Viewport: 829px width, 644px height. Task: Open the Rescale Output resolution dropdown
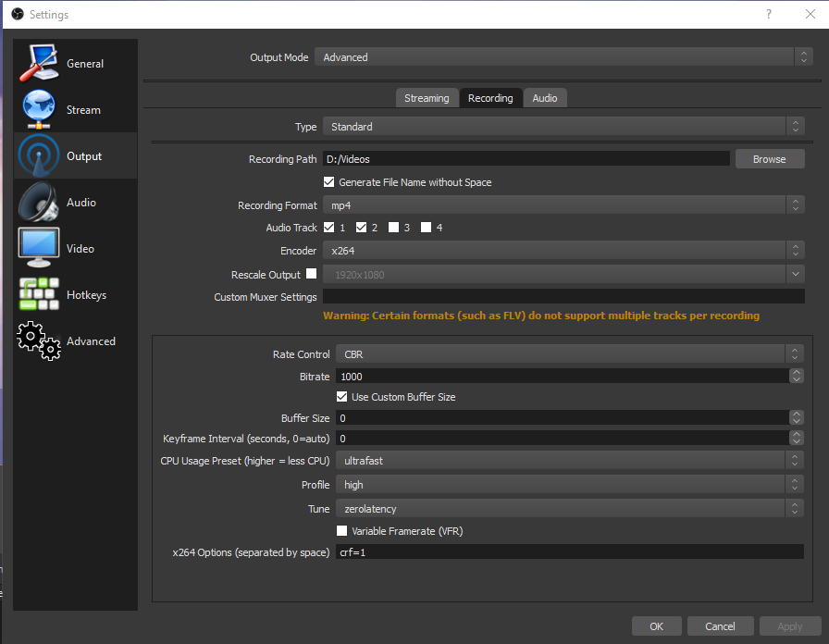pos(563,275)
